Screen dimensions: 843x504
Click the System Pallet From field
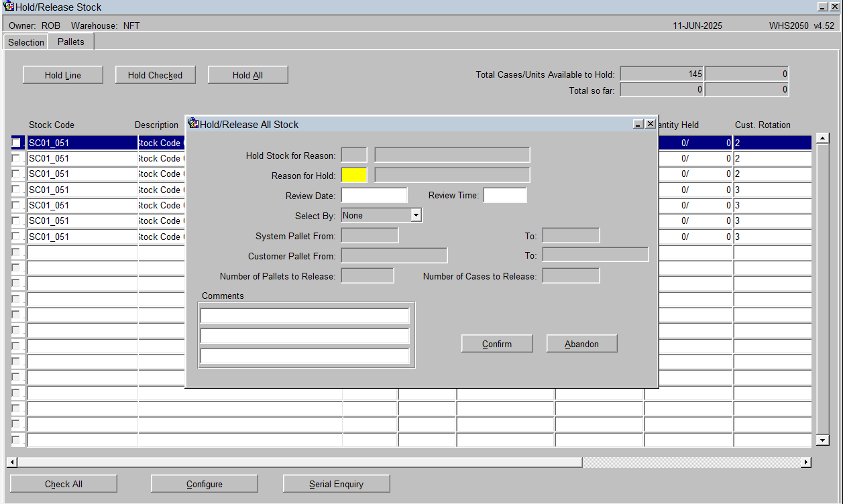[370, 235]
